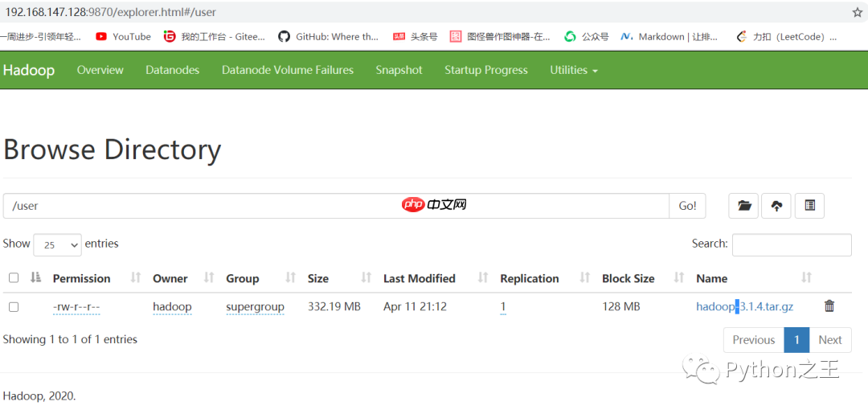Image resolution: width=868 pixels, height=410 pixels.
Task: Click 'Showing 1 to 1 of 1 entries'
Action: pos(70,339)
